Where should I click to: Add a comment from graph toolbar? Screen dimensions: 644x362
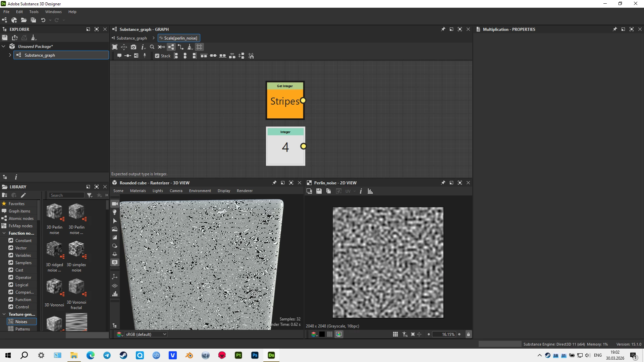point(119,56)
